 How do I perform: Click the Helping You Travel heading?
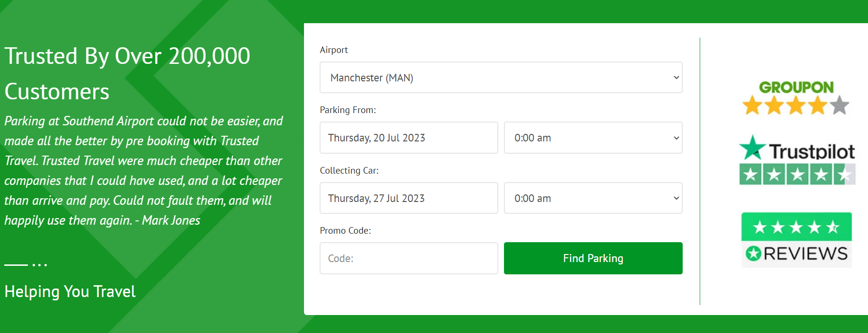coord(70,291)
